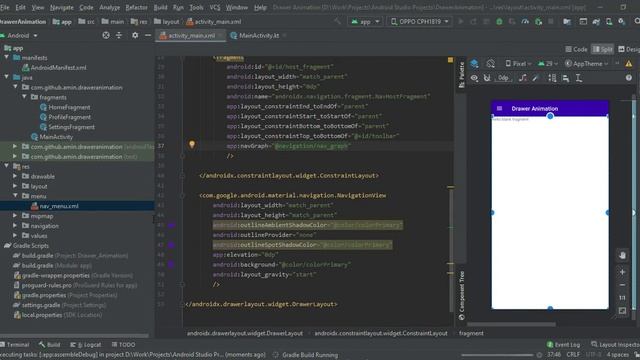Screen dimensions: 640x360
Task: Open the OPPO CPH1819 device dropdown
Action: (x=419, y=21)
